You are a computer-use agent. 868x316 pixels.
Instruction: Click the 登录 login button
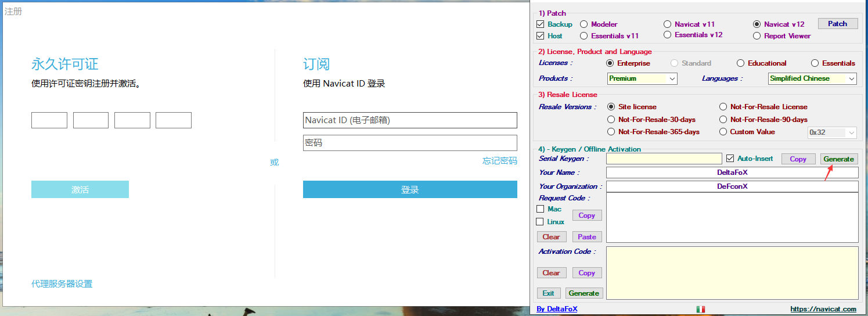pos(410,189)
